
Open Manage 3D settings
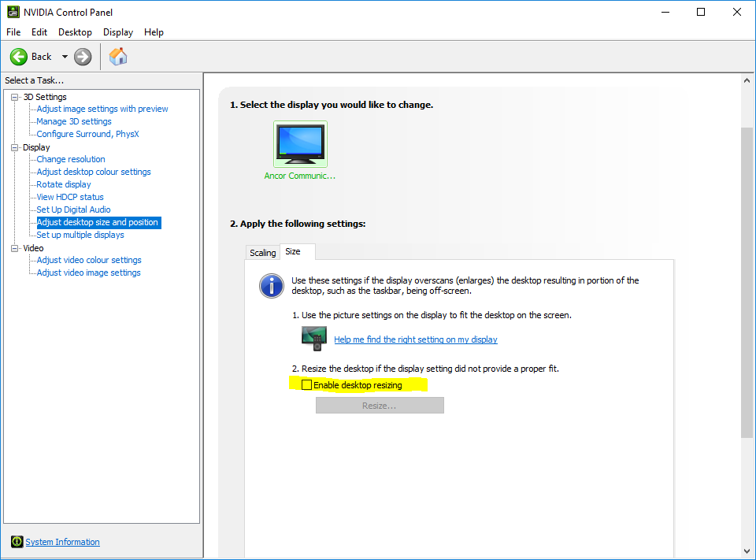(x=74, y=121)
